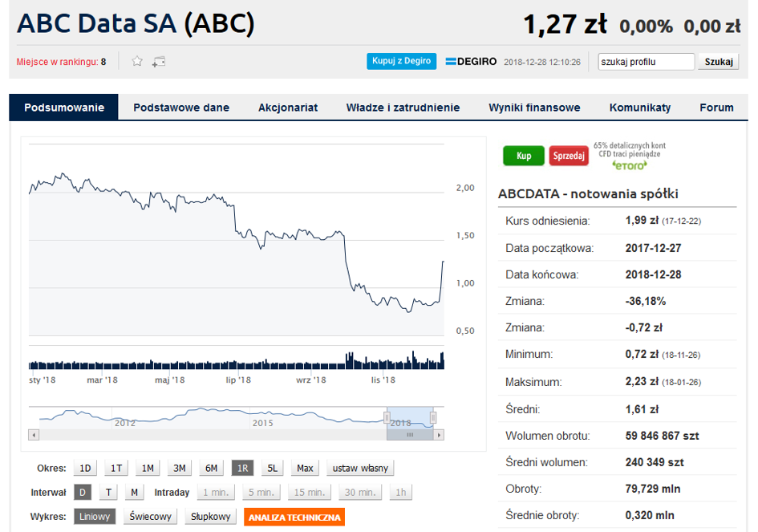Click the green Kup button

point(524,156)
